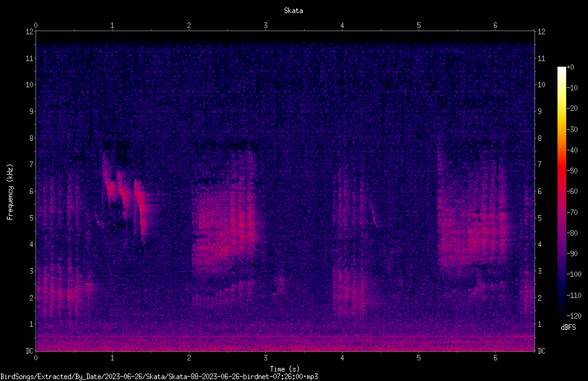Click the "Time (s)" axis label
Viewport: 588px width, 381px height.
coord(285,369)
